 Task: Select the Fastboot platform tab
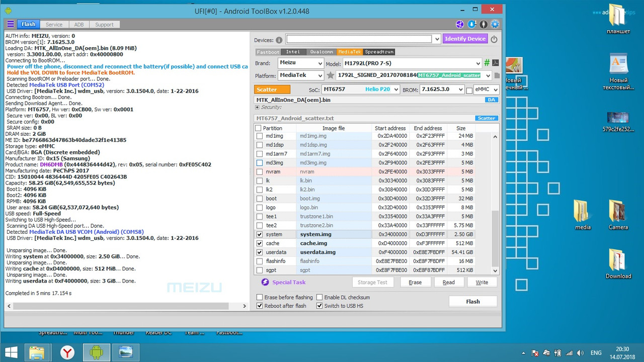tap(268, 52)
